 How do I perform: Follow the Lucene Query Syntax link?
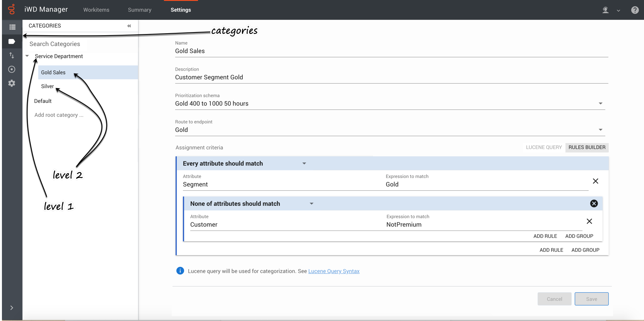pyautogui.click(x=334, y=271)
